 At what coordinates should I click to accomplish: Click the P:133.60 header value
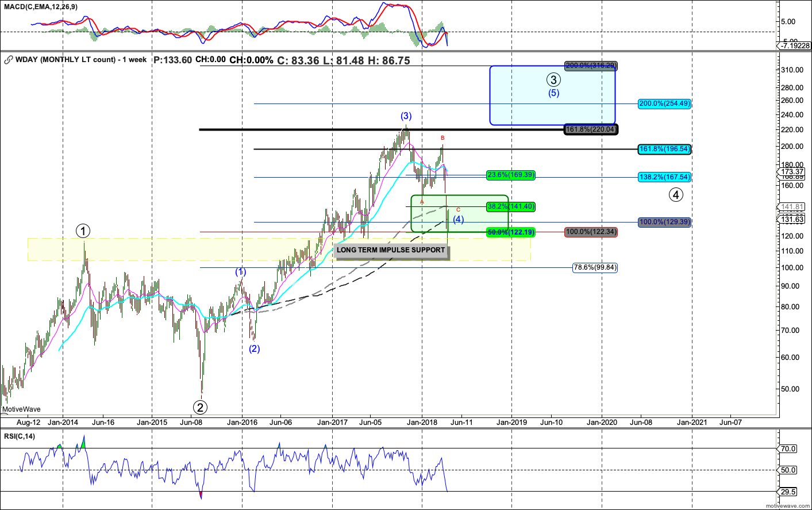tap(173, 60)
